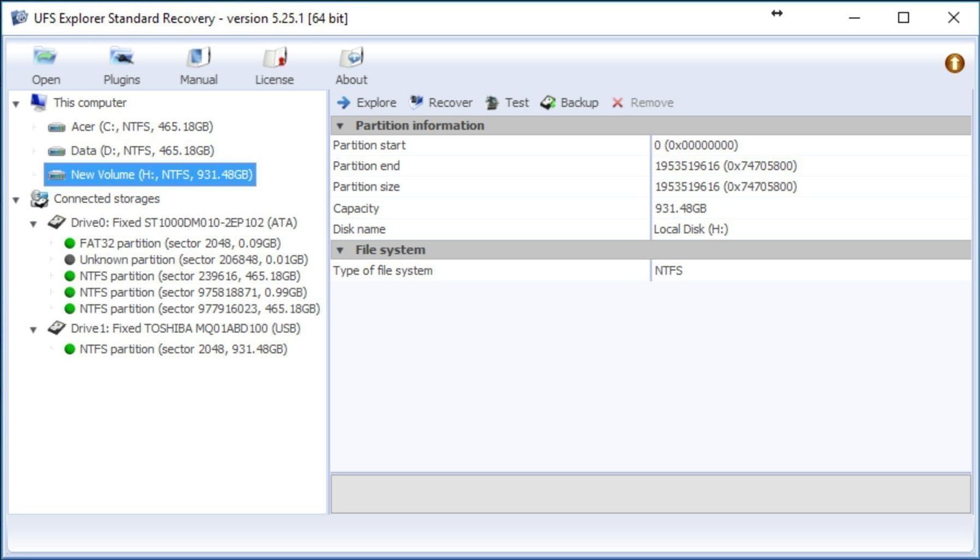Screen dimensions: 980x560
Task: Select the Data D: volume
Action: [142, 151]
